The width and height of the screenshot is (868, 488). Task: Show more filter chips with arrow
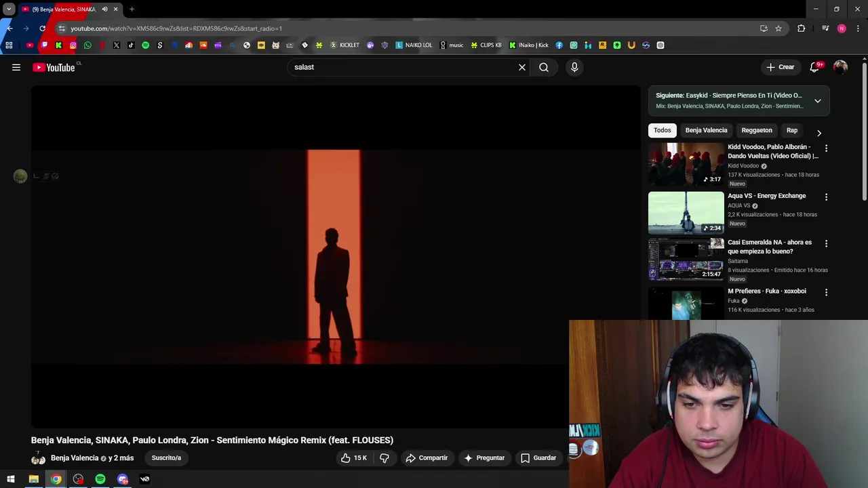818,133
